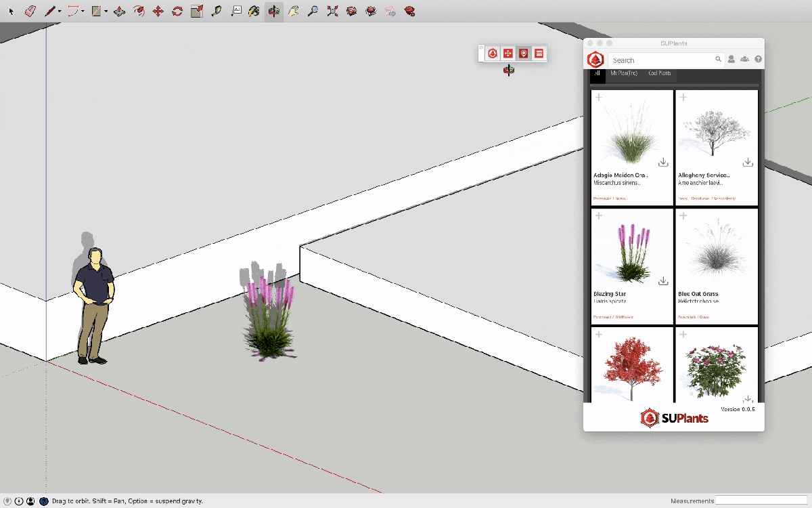This screenshot has height=508, width=812.
Task: Activate the Text label tool
Action: click(236, 11)
